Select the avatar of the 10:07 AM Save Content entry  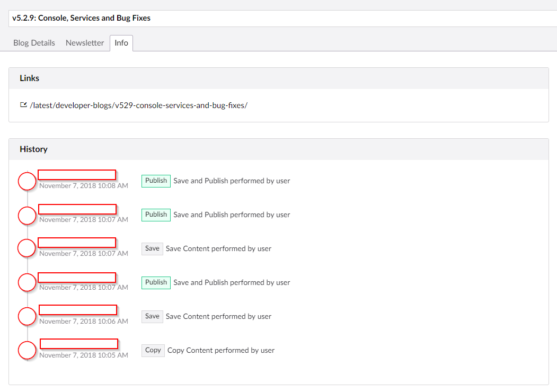pos(27,248)
